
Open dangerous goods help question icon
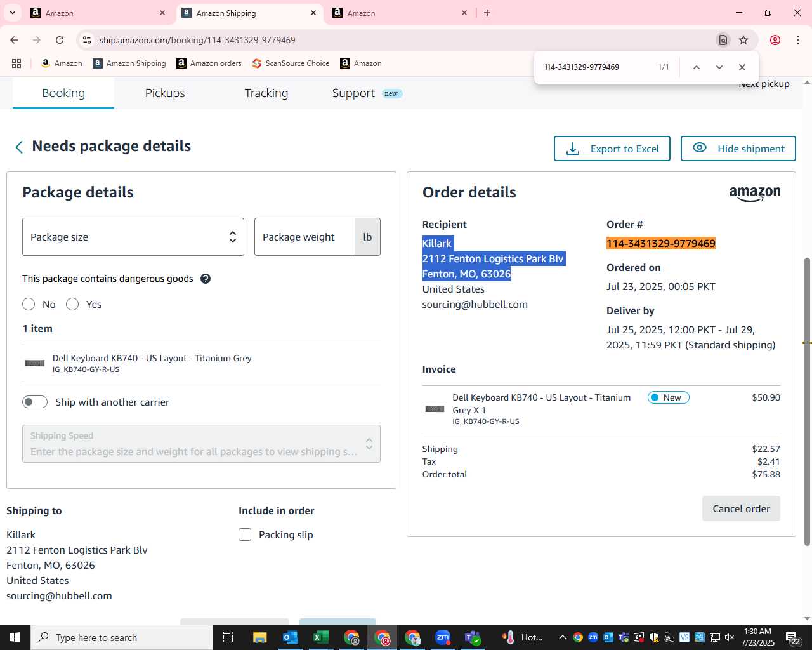(206, 279)
